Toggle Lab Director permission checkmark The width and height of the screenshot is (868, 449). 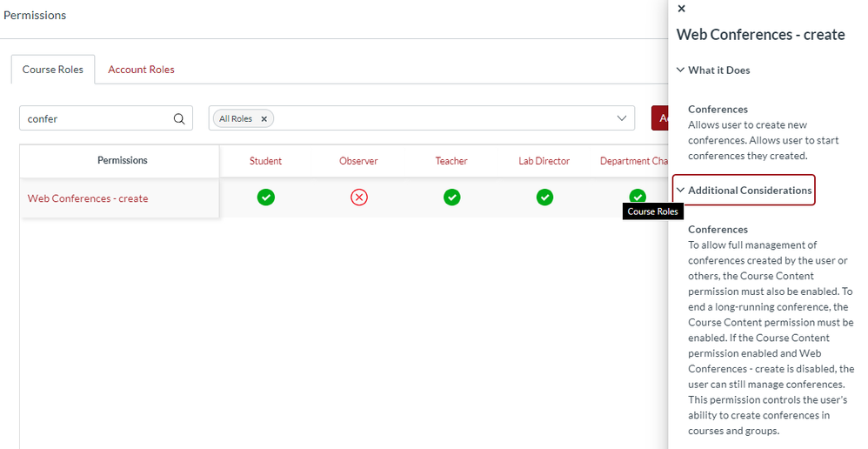coord(544,198)
